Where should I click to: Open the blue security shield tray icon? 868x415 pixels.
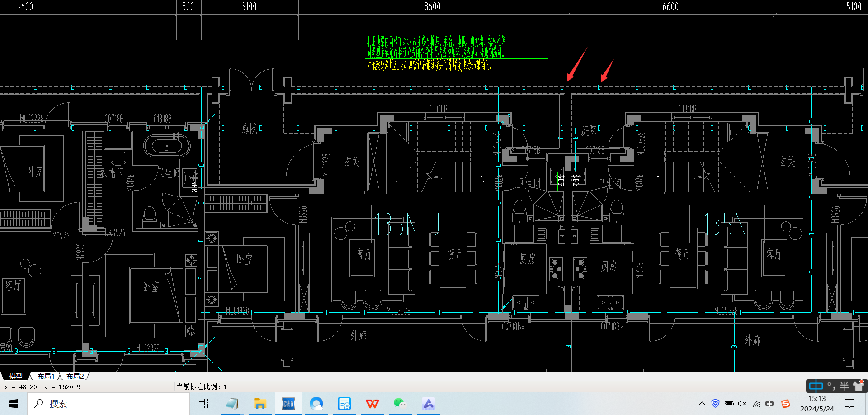pyautogui.click(x=715, y=403)
